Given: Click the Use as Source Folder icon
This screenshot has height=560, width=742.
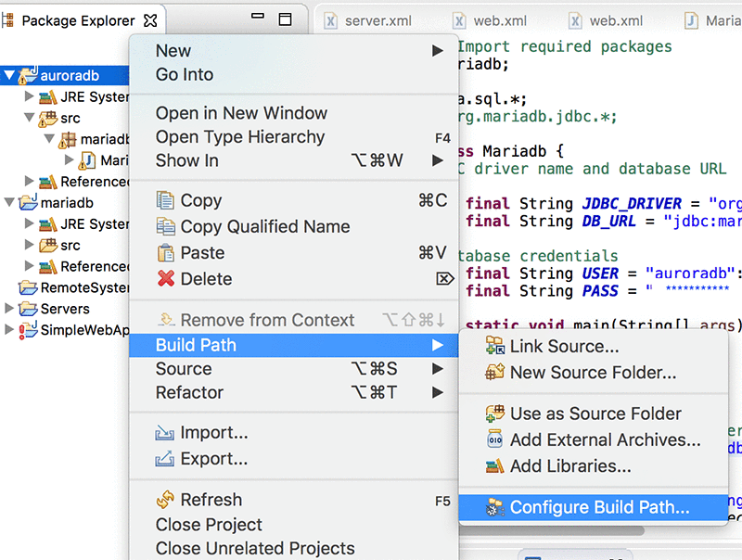Looking at the screenshot, I should pos(495,414).
